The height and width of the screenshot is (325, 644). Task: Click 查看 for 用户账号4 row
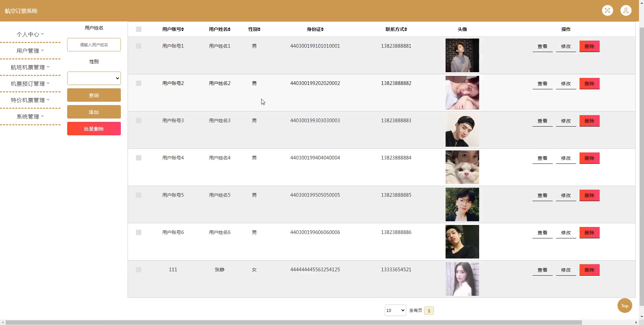click(x=543, y=158)
